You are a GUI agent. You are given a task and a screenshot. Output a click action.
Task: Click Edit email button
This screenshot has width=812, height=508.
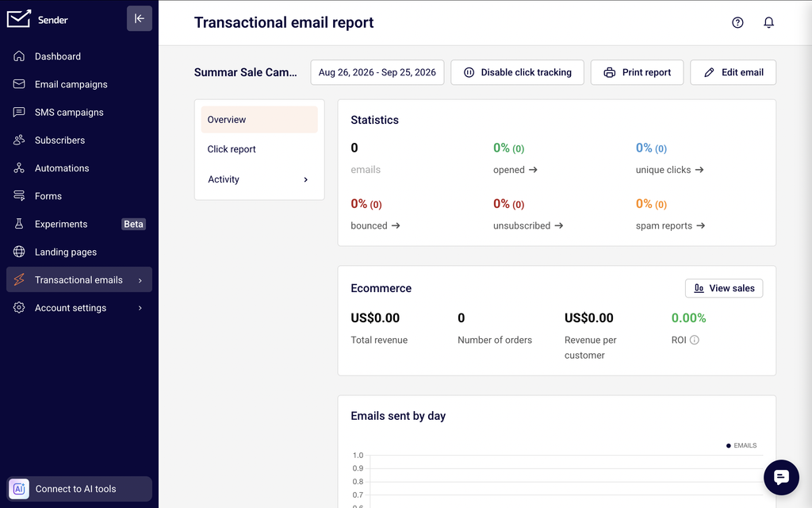click(x=733, y=72)
